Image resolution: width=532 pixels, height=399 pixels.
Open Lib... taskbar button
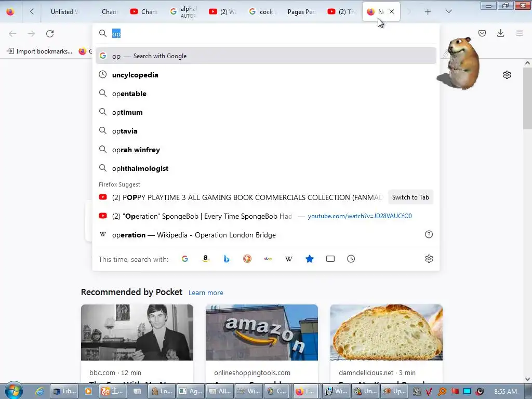click(64, 392)
